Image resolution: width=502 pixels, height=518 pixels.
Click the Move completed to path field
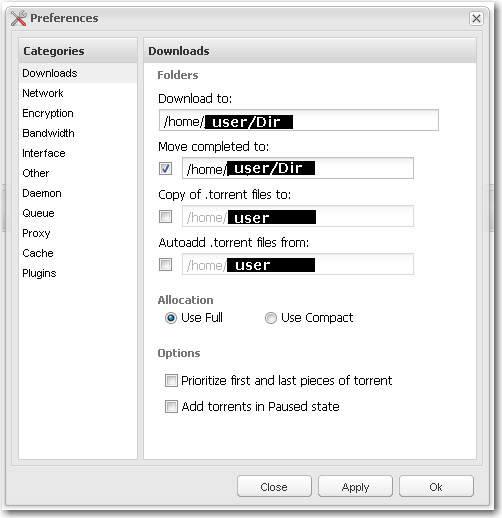[x=298, y=168]
